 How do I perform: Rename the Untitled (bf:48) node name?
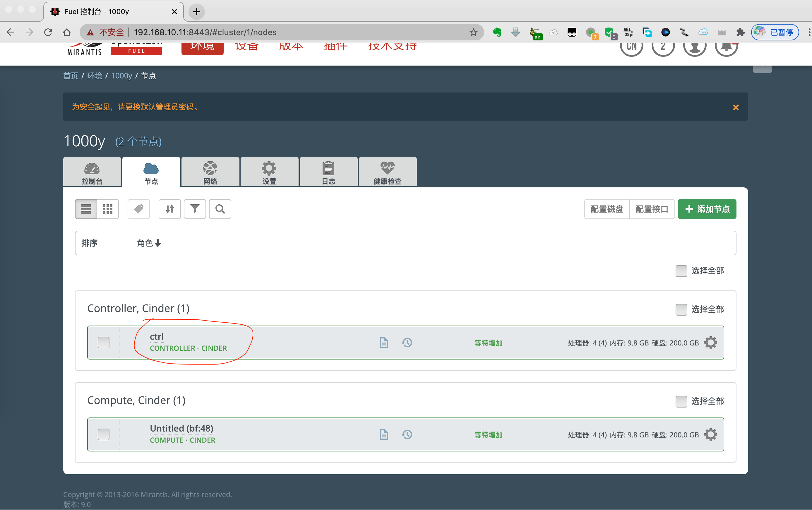click(x=181, y=428)
